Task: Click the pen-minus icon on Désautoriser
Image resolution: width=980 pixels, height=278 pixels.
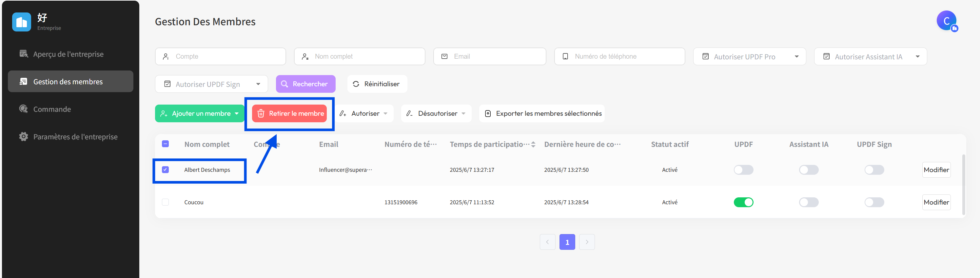Action: 409,113
